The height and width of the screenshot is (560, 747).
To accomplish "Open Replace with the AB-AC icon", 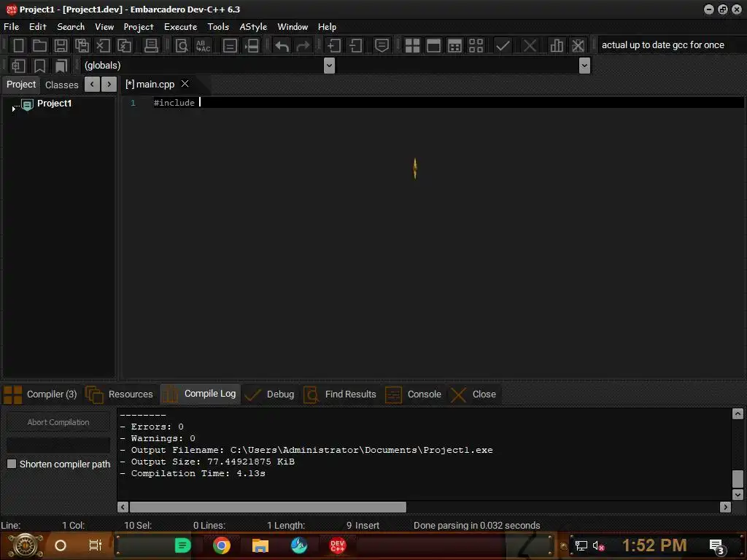I will (x=203, y=46).
